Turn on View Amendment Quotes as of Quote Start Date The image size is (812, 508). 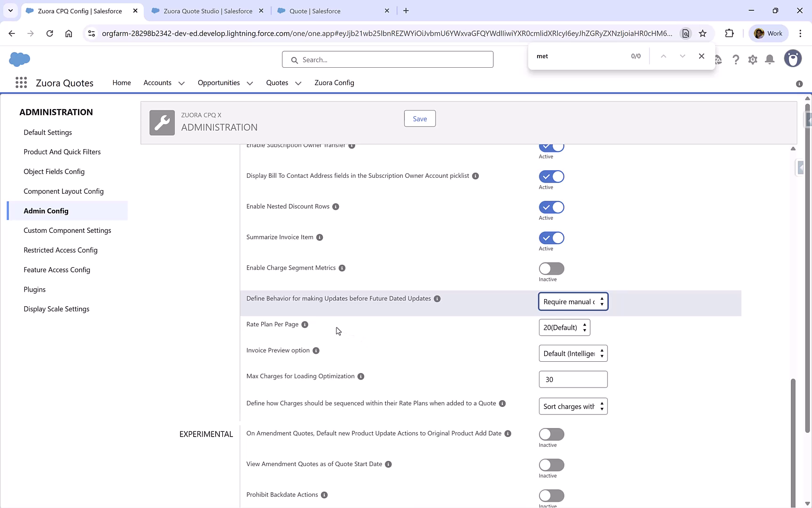tap(551, 465)
